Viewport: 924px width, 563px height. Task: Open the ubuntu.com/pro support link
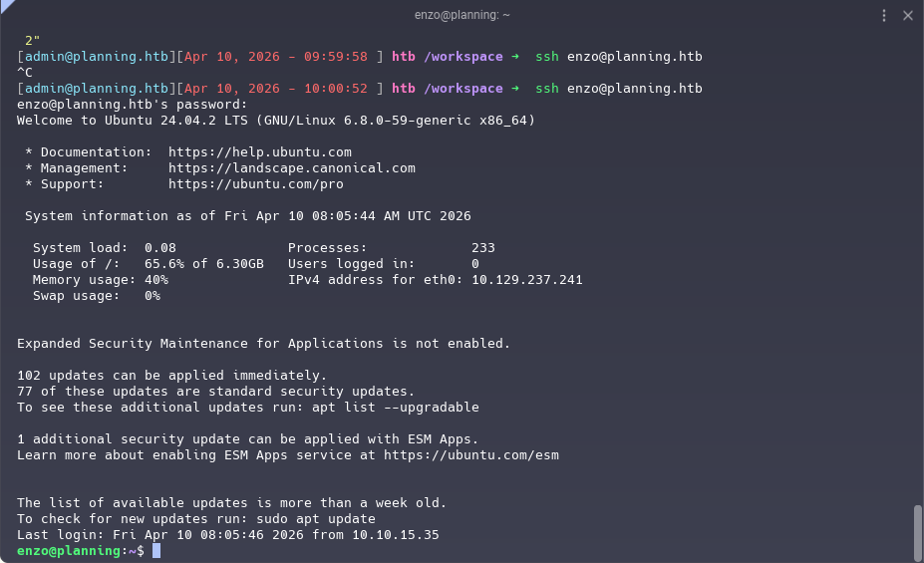pos(255,184)
